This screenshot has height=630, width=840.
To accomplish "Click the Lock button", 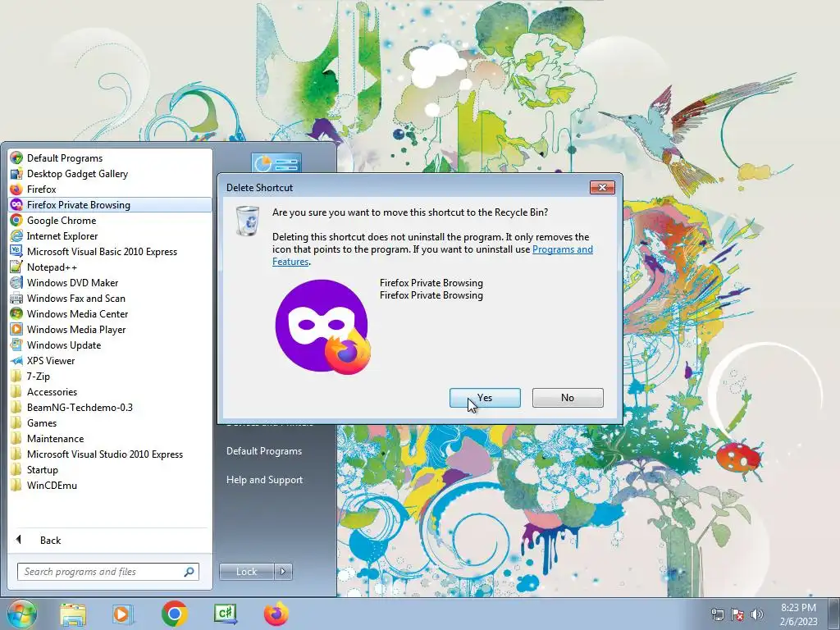I will [x=246, y=572].
